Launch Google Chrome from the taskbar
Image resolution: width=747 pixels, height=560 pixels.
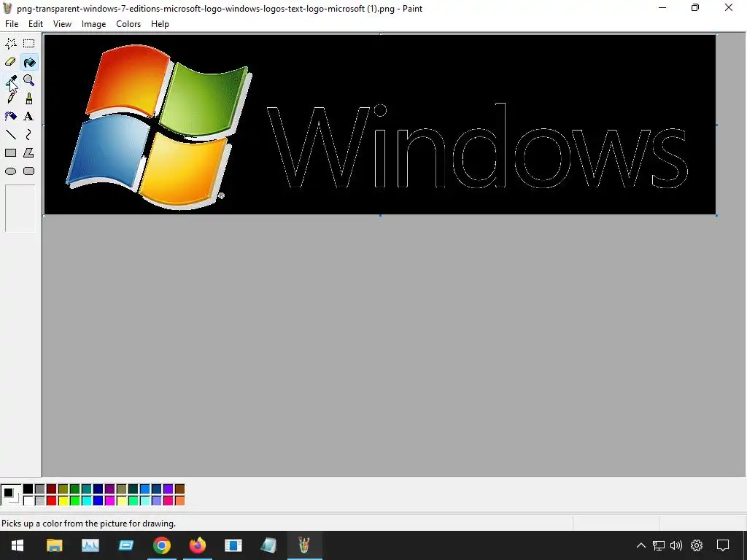point(162,545)
